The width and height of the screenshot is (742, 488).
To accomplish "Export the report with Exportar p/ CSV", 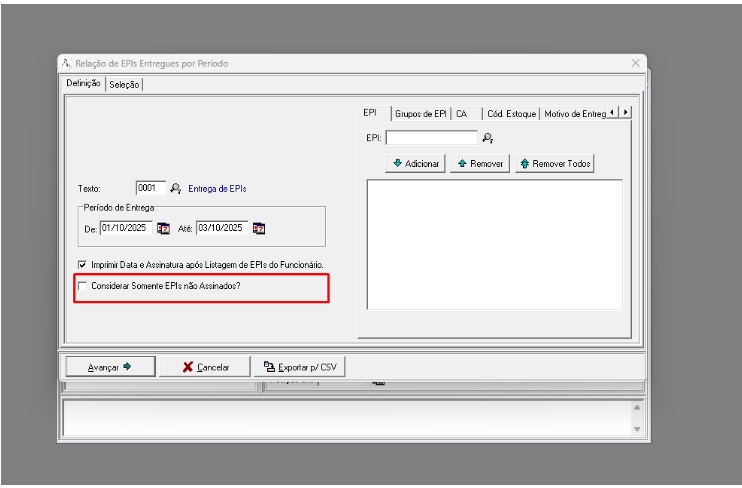I will click(300, 367).
